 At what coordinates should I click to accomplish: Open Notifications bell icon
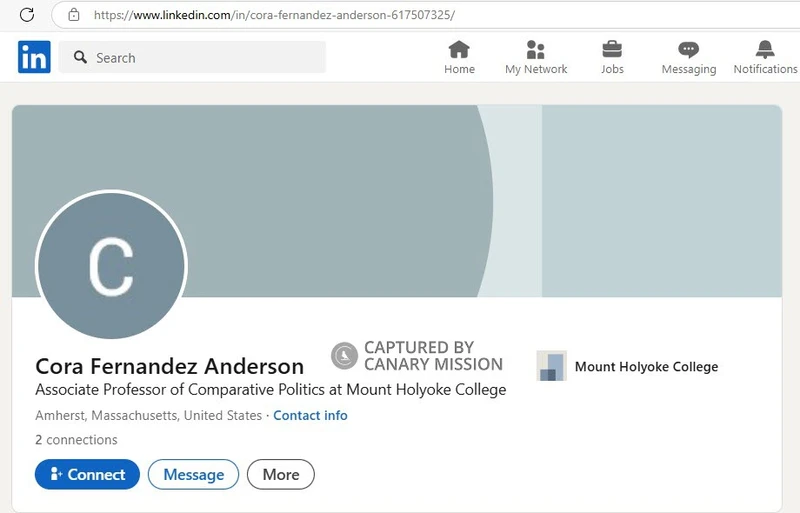(x=765, y=50)
